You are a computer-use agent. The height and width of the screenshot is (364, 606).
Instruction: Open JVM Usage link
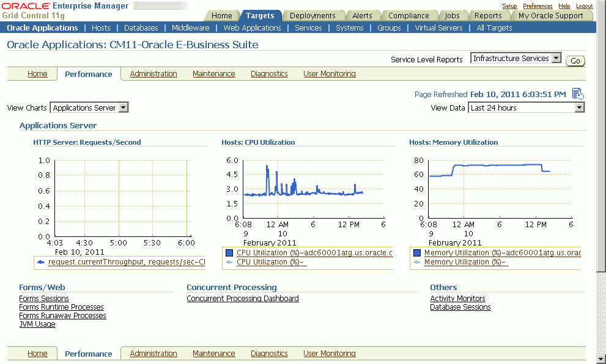(37, 324)
